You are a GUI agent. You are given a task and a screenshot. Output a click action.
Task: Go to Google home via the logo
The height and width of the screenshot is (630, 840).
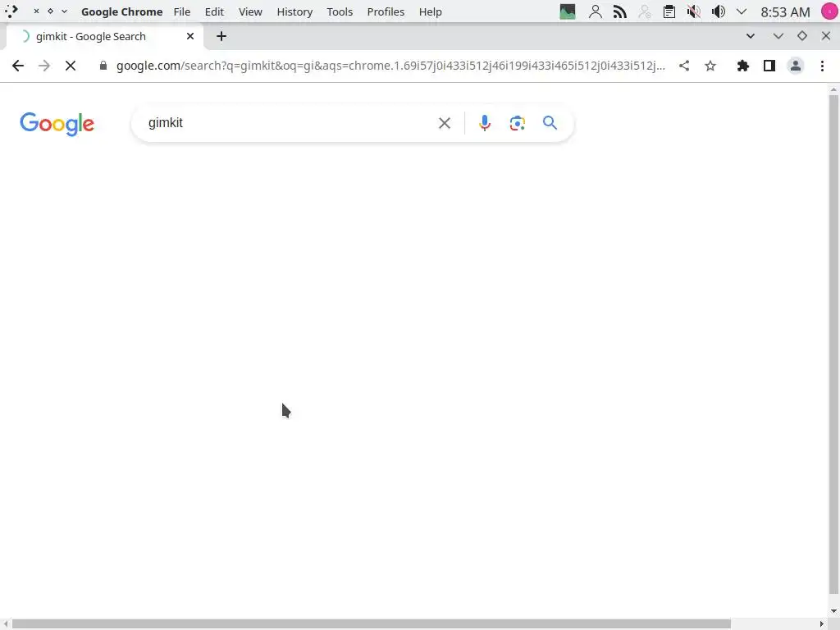pos(57,125)
